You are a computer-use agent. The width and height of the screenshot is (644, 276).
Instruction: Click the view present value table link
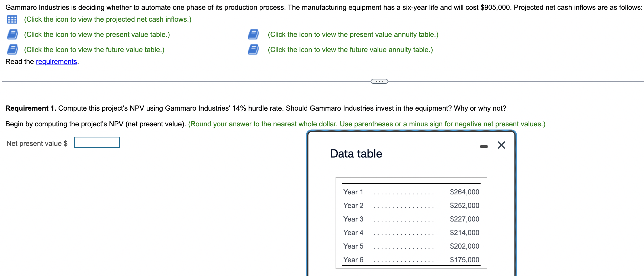coord(97,34)
